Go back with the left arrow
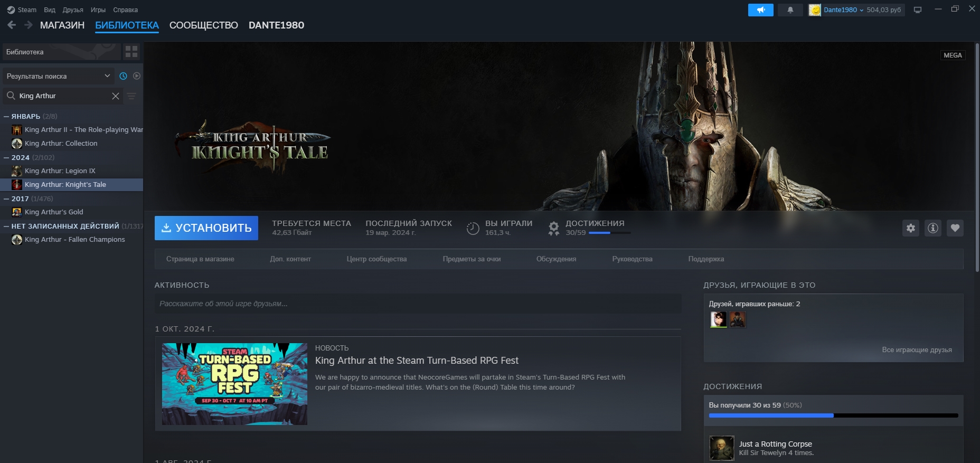980x463 pixels. 12,25
